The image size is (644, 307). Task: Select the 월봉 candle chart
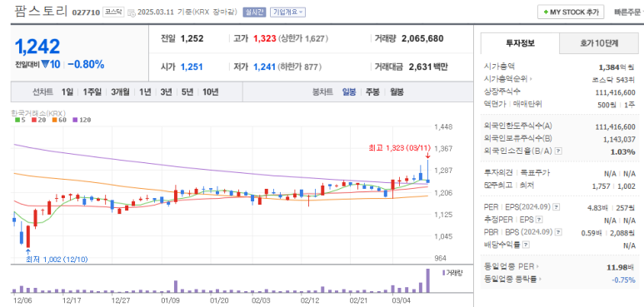(x=396, y=92)
